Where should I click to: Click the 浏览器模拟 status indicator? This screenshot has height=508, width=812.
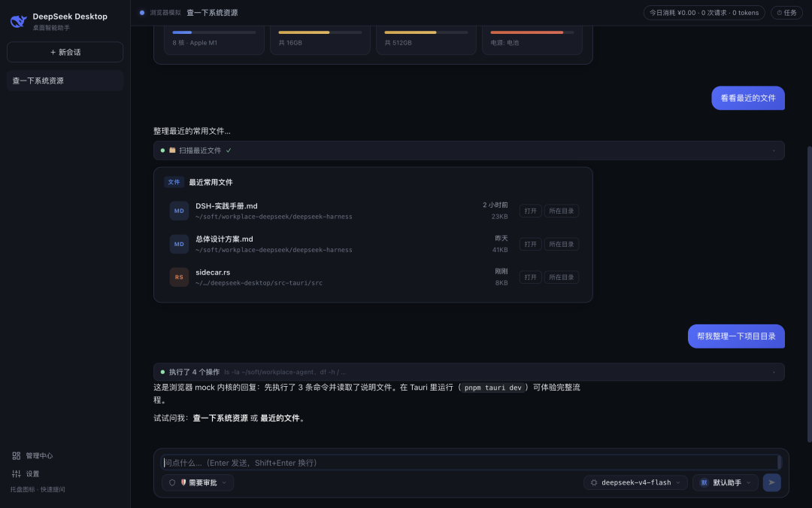tap(161, 13)
